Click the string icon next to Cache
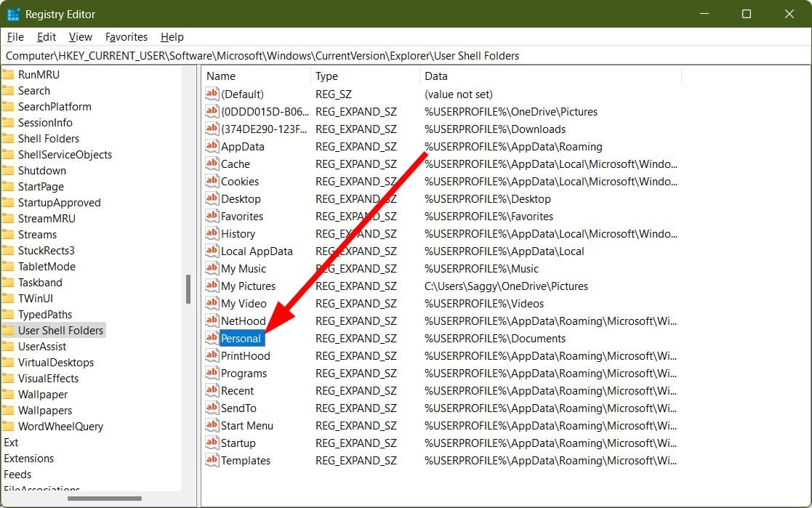The height and width of the screenshot is (508, 812). (212, 164)
